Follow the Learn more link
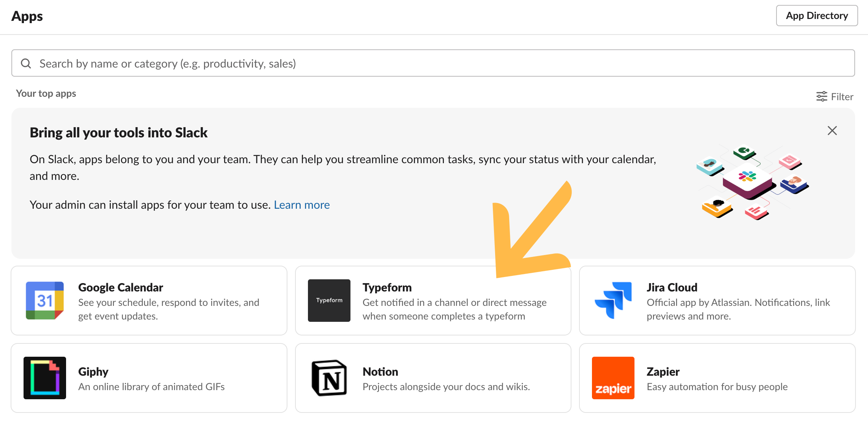 [x=302, y=205]
